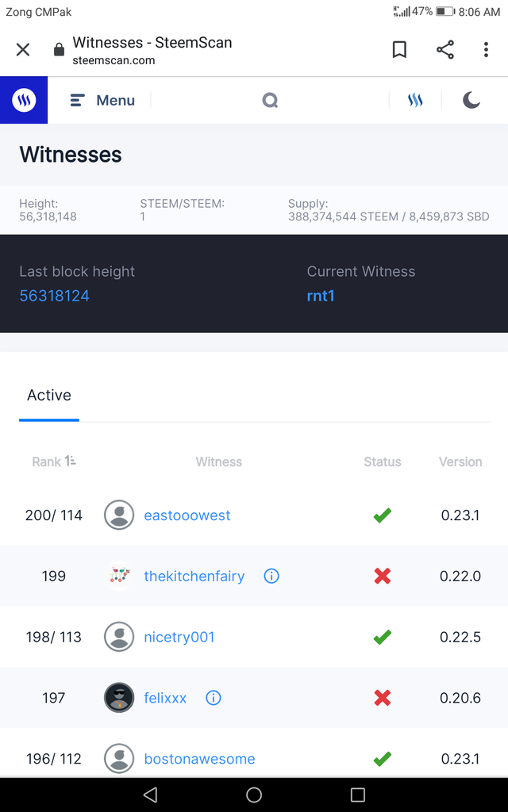Tap the site lock security icon
Image resolution: width=508 pixels, height=812 pixels.
point(59,50)
